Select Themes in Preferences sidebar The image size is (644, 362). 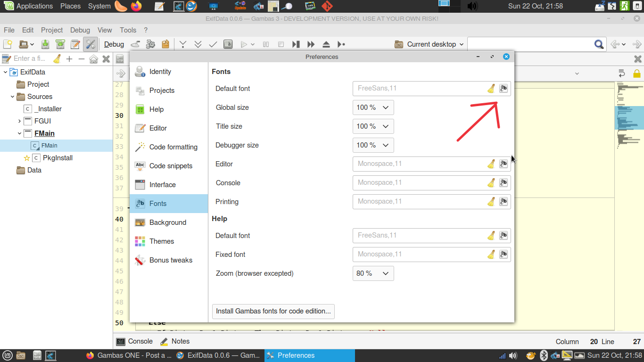161,241
